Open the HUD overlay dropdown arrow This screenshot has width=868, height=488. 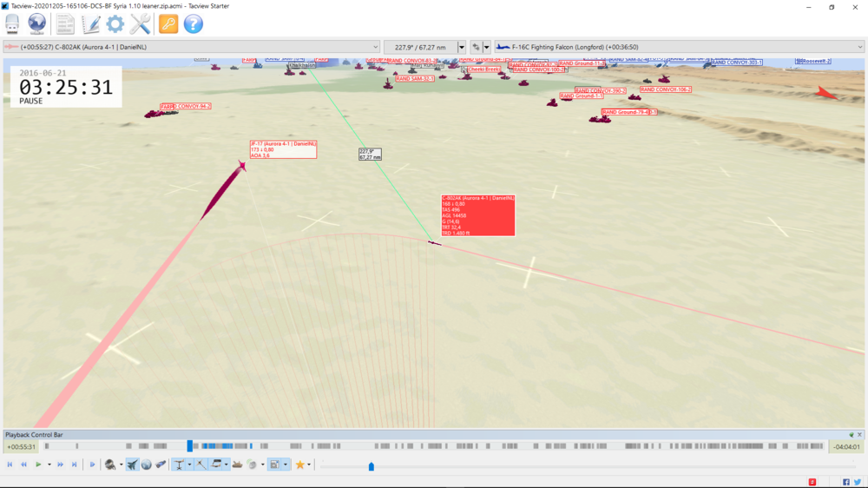285,465
